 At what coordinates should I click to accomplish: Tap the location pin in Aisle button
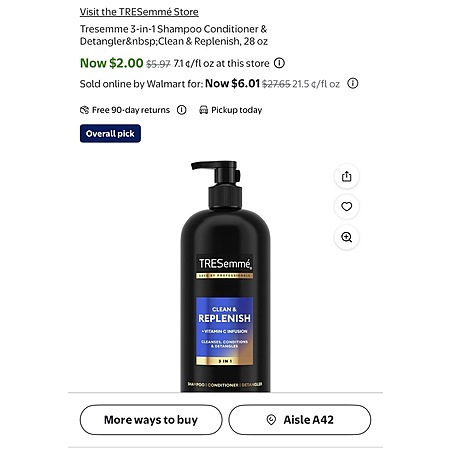[x=271, y=420]
